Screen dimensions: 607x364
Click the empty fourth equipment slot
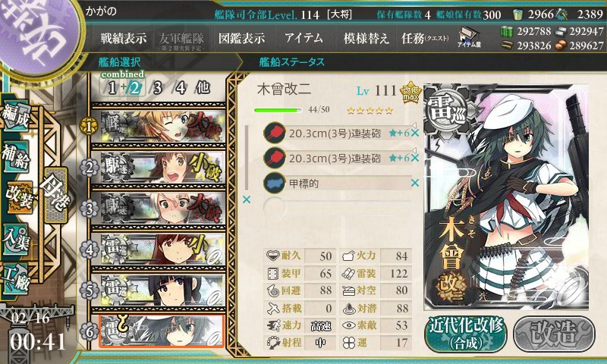tap(337, 208)
